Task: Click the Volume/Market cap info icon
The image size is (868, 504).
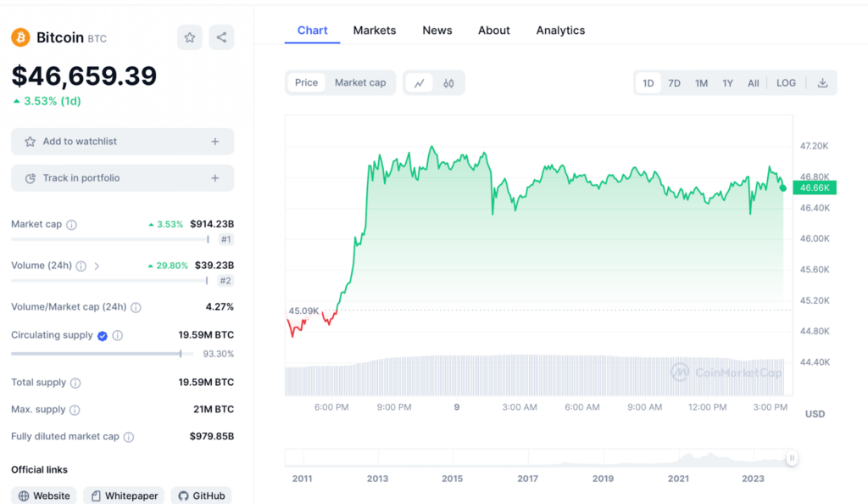Action: 136,307
